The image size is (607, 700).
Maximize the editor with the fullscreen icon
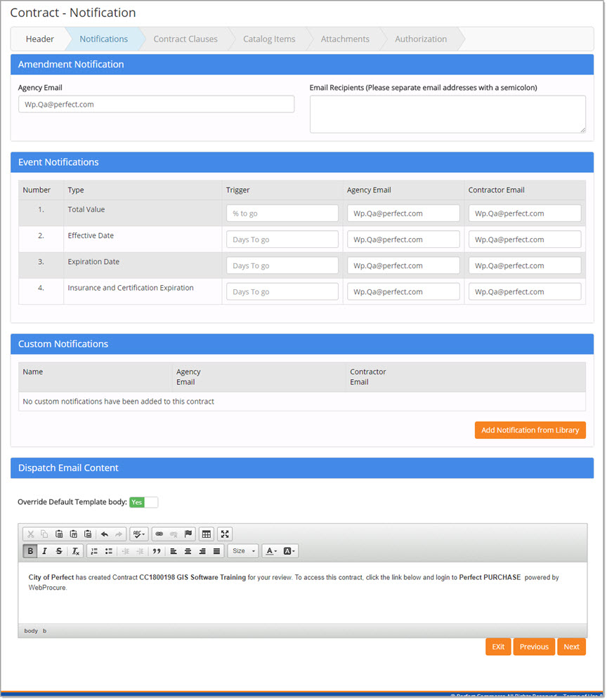click(225, 534)
